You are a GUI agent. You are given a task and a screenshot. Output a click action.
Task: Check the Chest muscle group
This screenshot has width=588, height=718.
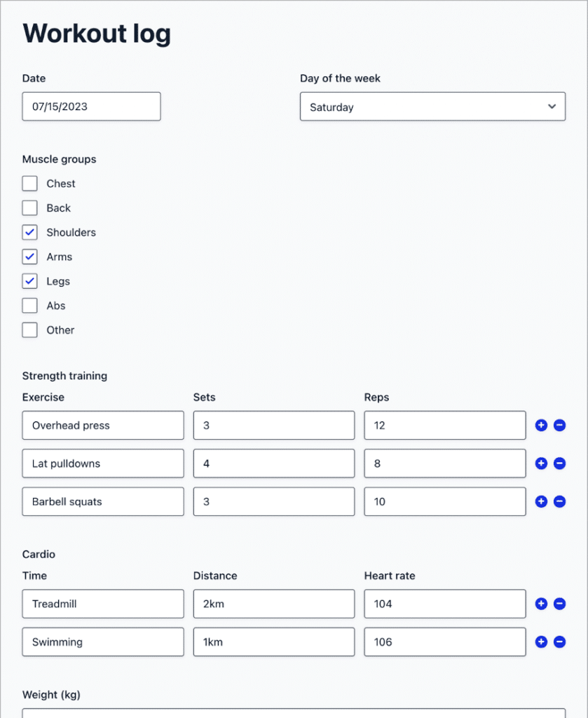[x=29, y=184]
